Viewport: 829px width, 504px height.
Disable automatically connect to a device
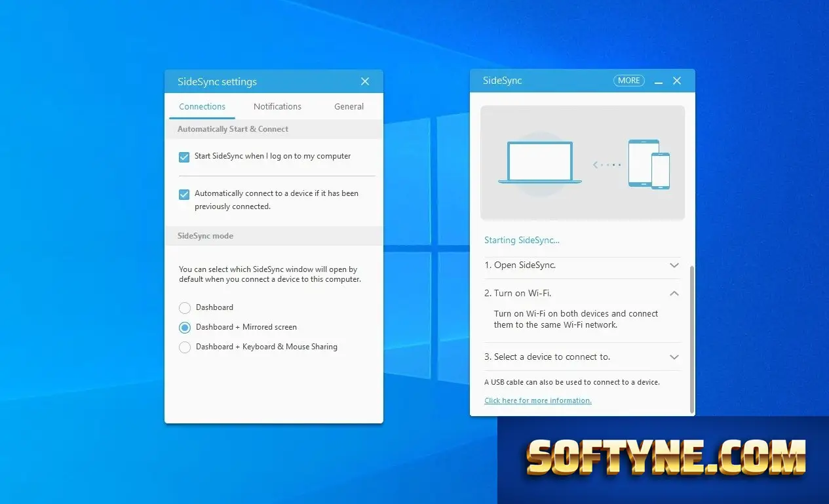[184, 194]
